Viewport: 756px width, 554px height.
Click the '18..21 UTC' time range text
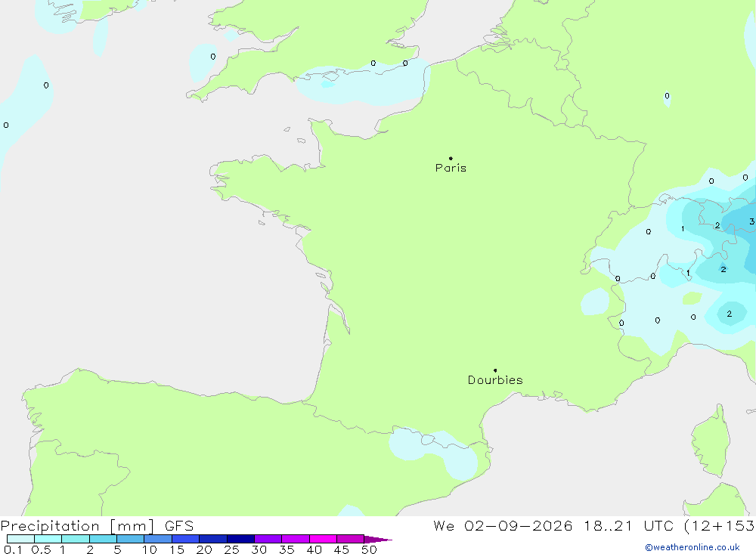[x=628, y=526]
